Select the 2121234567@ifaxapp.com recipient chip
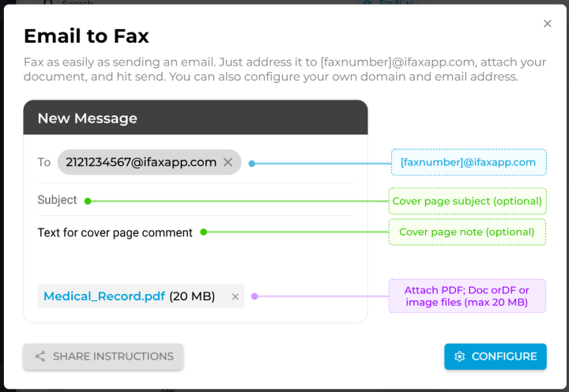The height and width of the screenshot is (392, 569). point(141,162)
